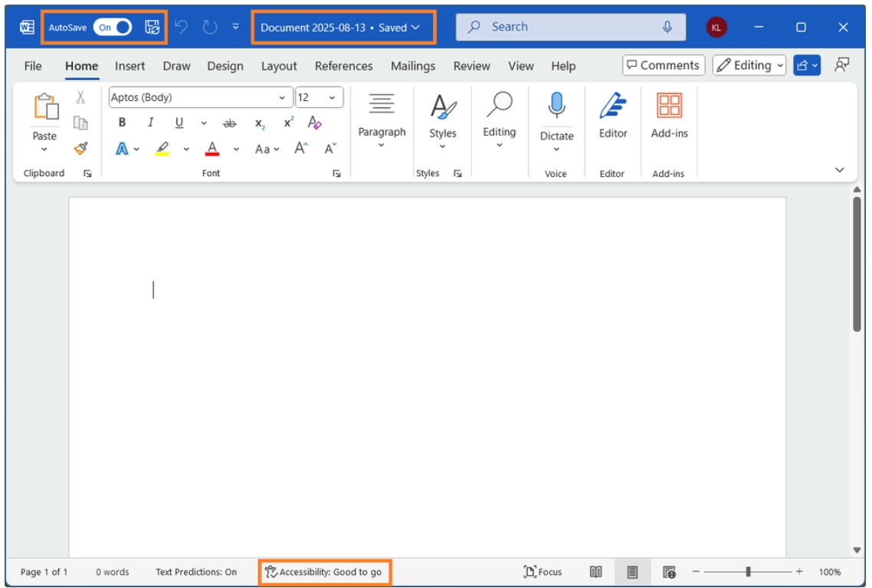Open the Review tab
Viewport: 872px width, 588px height.
pos(471,66)
